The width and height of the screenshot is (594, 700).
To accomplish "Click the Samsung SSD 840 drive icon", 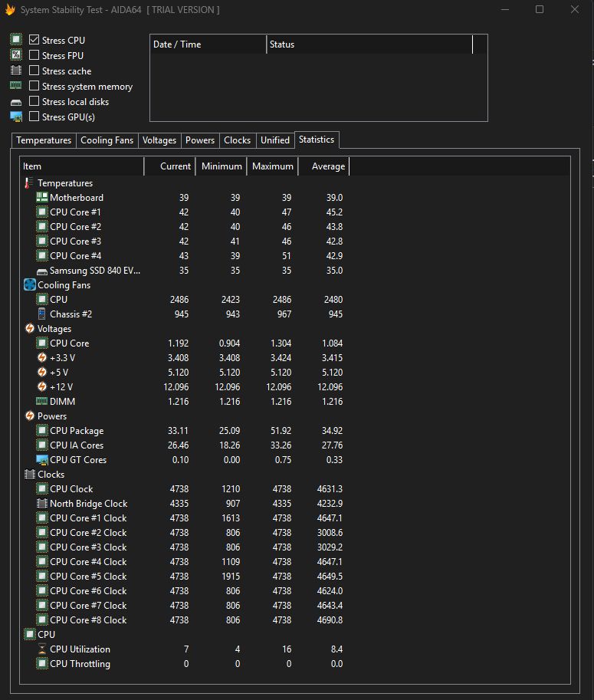I will coord(42,271).
